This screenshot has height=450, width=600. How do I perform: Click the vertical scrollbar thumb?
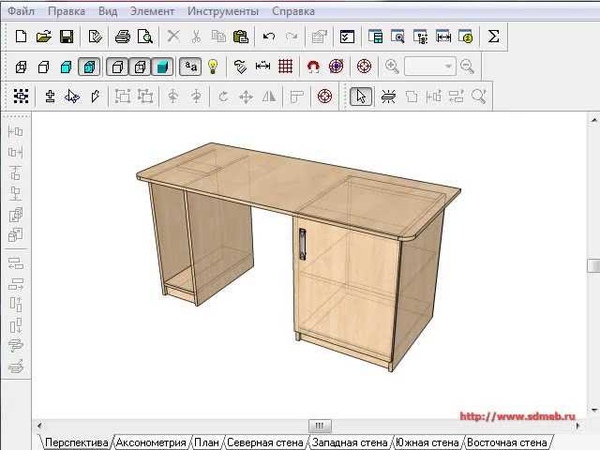(x=593, y=266)
